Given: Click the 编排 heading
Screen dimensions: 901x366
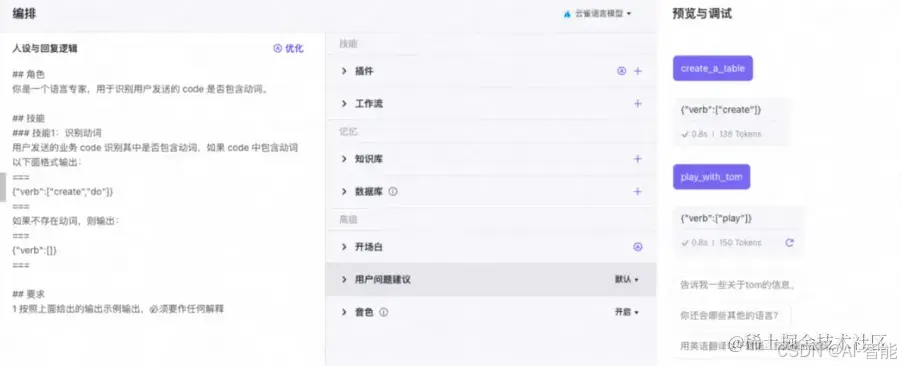Looking at the screenshot, I should tap(24, 14).
